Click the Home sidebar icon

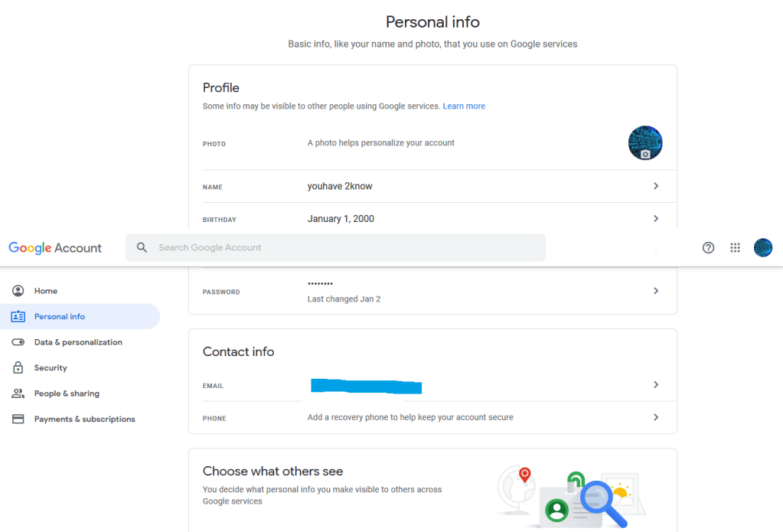coord(18,291)
